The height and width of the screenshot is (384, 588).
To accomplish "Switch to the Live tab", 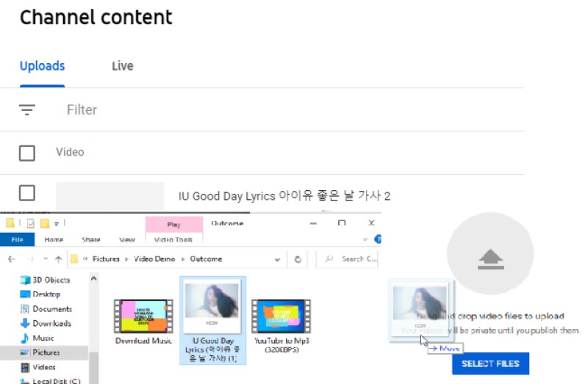I will click(123, 66).
